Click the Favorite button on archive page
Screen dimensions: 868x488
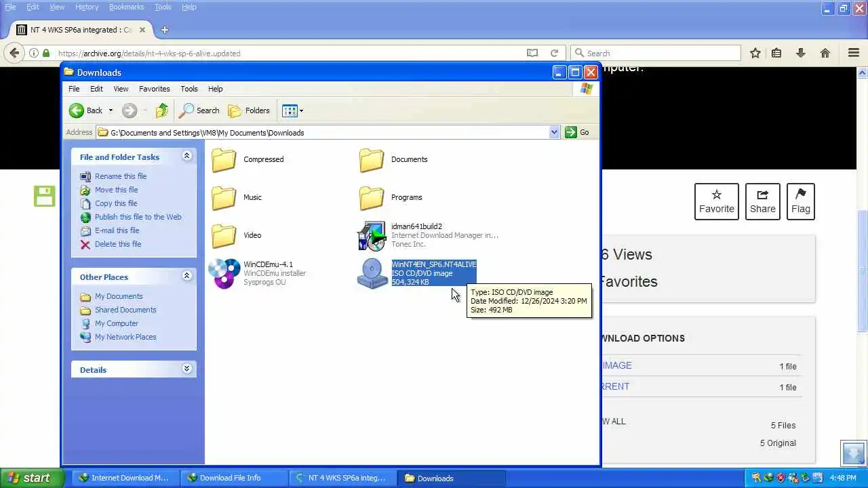(717, 201)
